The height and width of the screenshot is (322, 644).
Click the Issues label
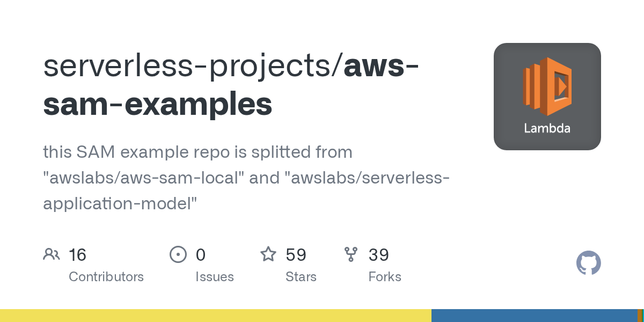click(x=215, y=277)
